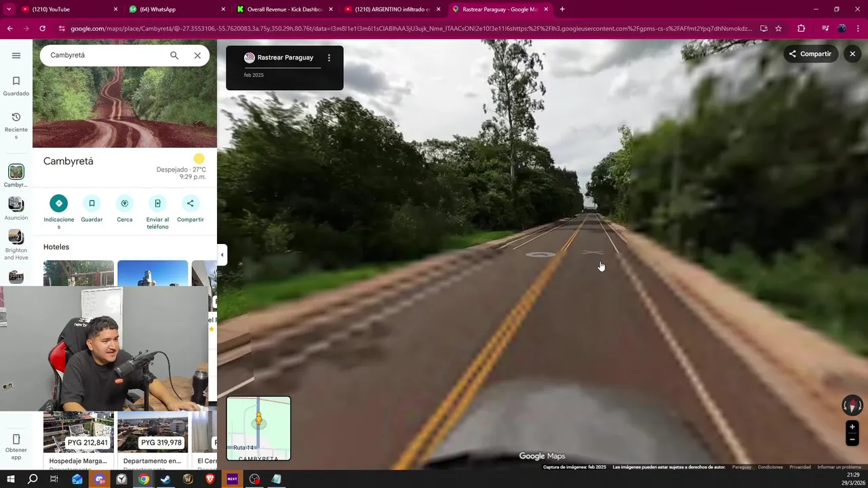Viewport: 868px width, 488px height.
Task: Search nearby with Cerca button
Action: click(x=124, y=209)
